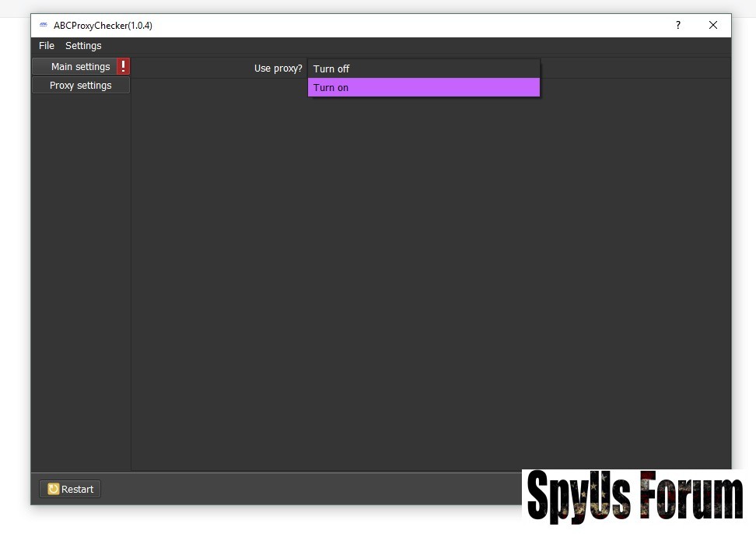
Task: Click the empty bottom bar beside Restart
Action: 311,489
